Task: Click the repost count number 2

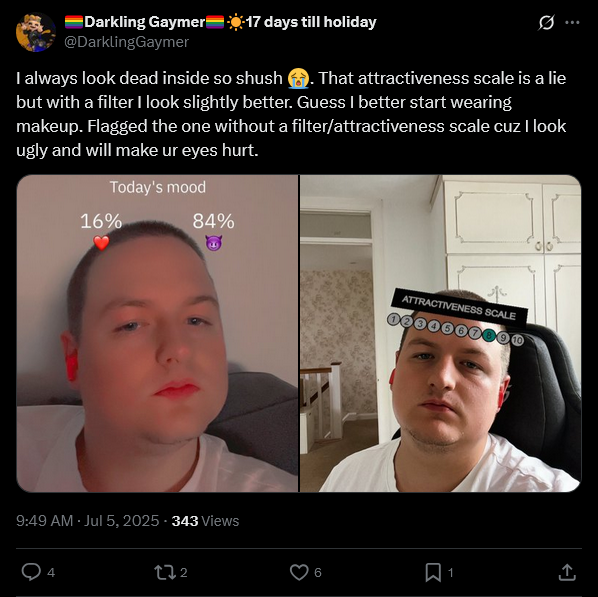Action: click(183, 573)
